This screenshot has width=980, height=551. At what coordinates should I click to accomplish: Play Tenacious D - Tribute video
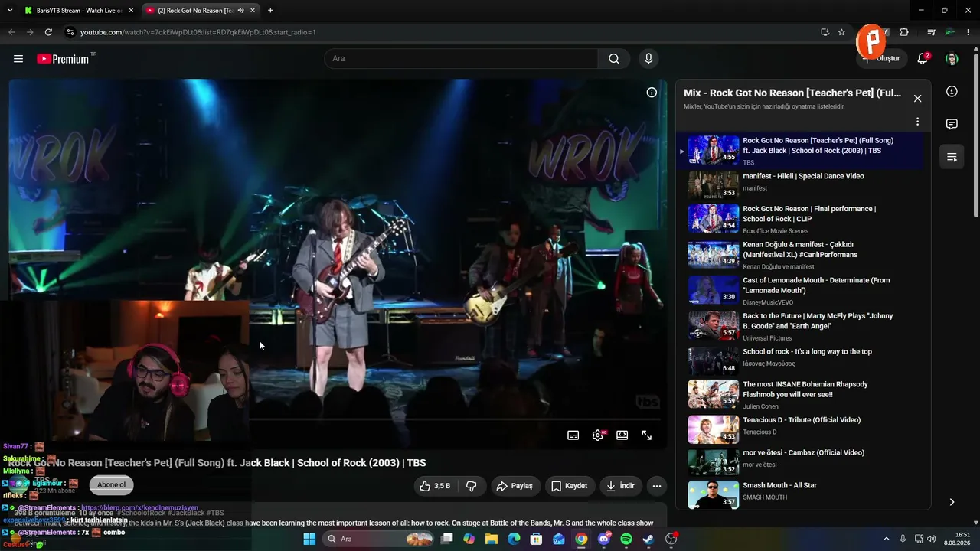(799, 429)
